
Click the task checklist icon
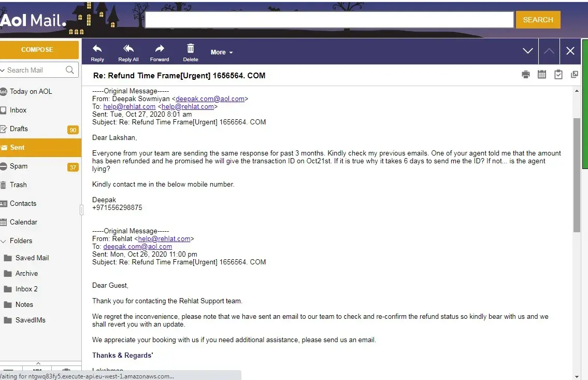(x=558, y=75)
